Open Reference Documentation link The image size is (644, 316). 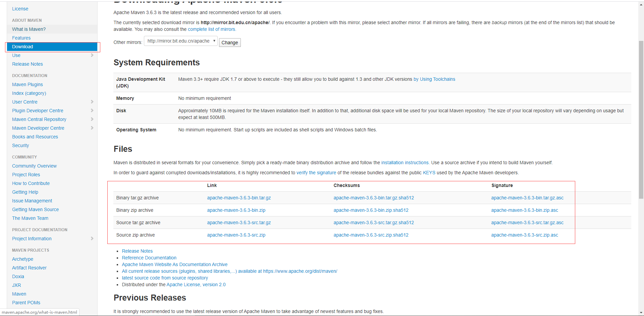coord(149,258)
